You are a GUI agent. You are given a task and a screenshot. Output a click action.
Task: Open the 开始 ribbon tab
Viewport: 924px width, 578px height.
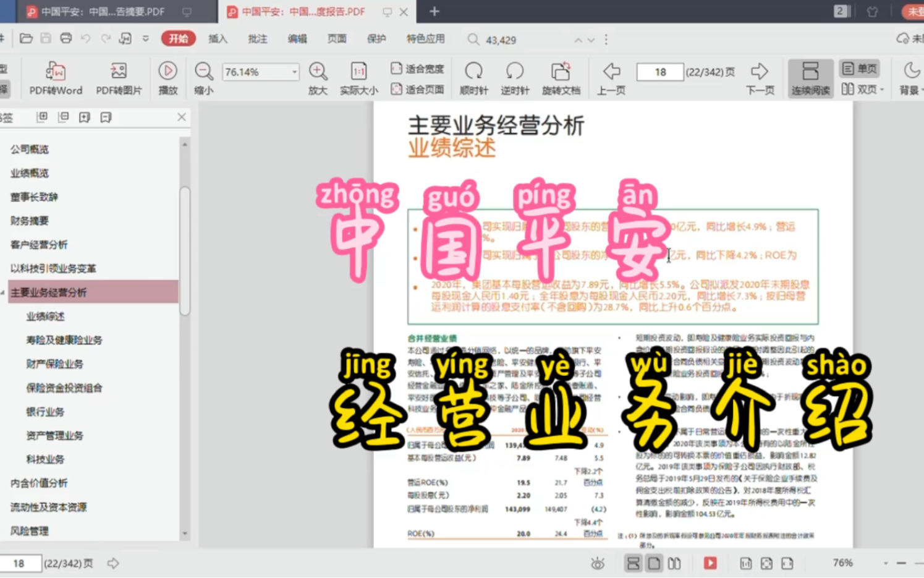point(179,38)
